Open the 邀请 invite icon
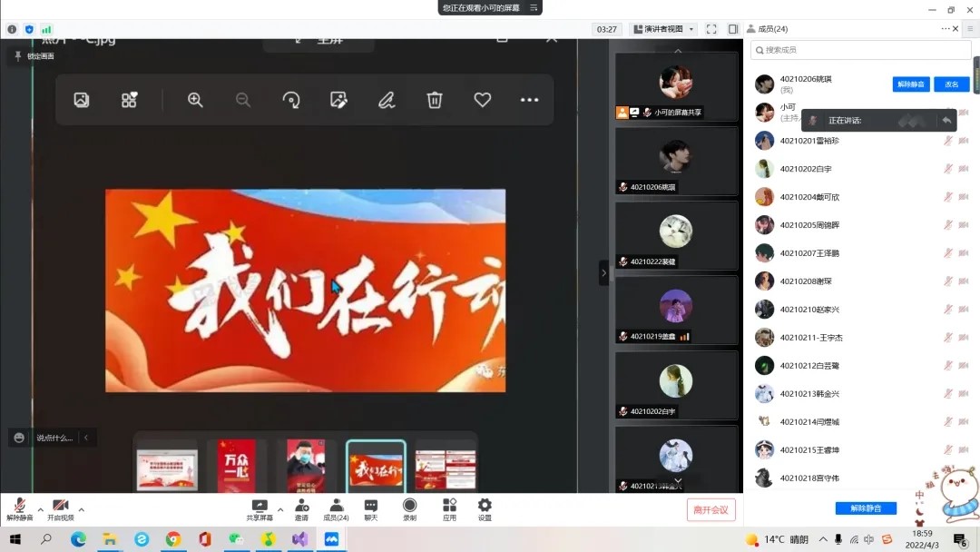The image size is (980, 552). 300,508
